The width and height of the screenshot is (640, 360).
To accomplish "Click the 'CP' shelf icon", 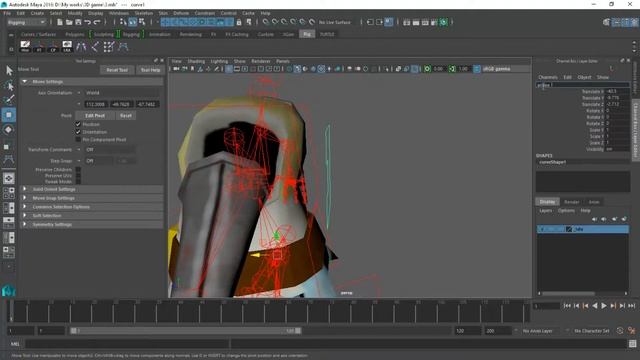I will point(53,46).
